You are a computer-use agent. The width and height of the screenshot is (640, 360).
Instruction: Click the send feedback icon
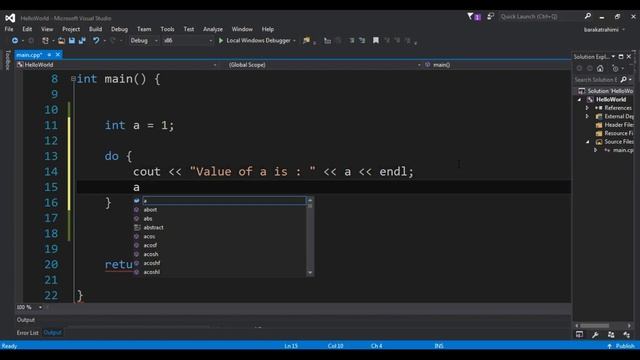[x=491, y=16]
